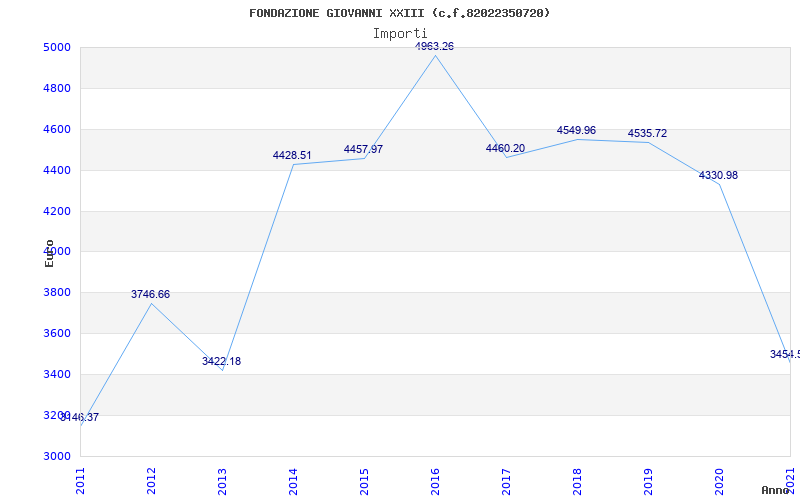Click the 2014 x-axis label

[293, 482]
